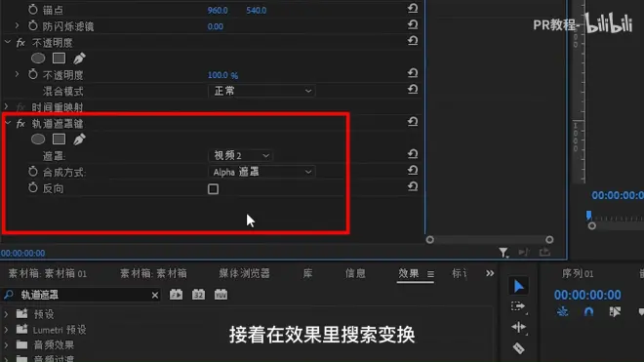Reset the 不透明度 100.0 % parameter
This screenshot has width=644, height=362.
coord(413,73)
